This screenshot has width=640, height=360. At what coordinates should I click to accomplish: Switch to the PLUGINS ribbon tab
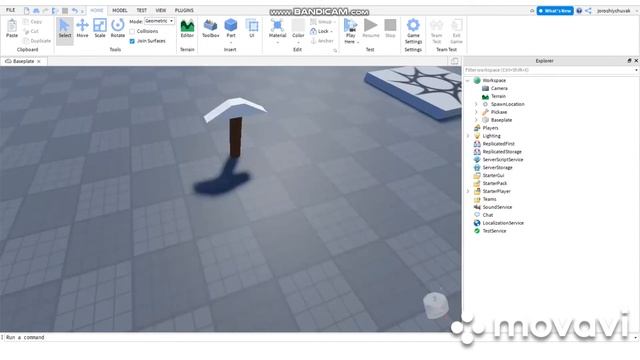tap(184, 10)
